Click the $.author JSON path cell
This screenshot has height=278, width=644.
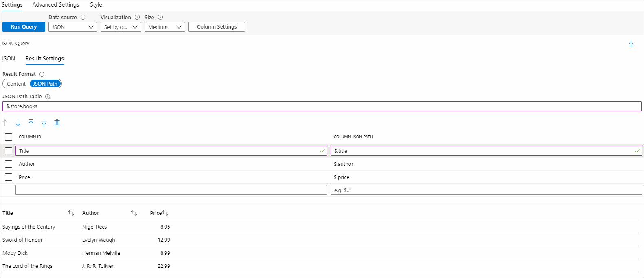(x=344, y=164)
